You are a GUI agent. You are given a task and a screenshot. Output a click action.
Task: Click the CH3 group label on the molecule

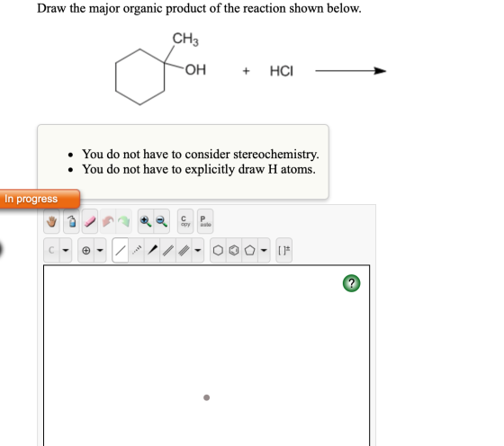click(x=185, y=39)
